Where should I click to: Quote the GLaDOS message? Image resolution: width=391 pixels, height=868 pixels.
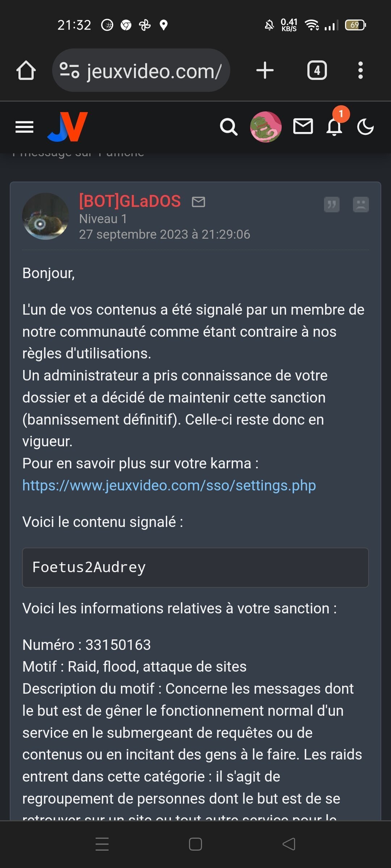point(332,204)
